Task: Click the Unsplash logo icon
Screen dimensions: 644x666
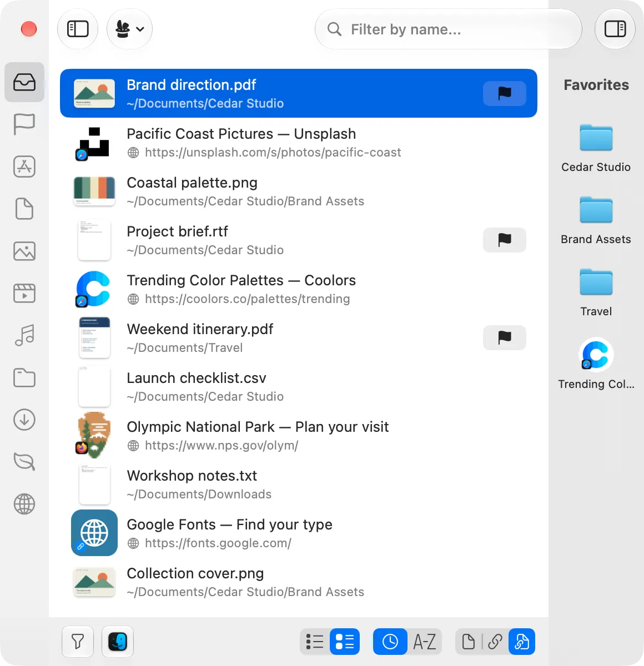Action: pos(94,142)
